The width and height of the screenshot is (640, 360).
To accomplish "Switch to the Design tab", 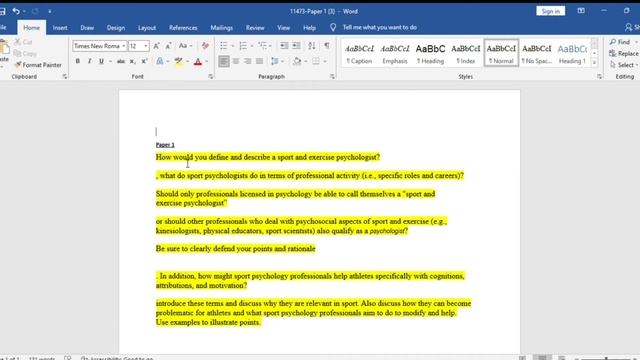I will point(116,28).
